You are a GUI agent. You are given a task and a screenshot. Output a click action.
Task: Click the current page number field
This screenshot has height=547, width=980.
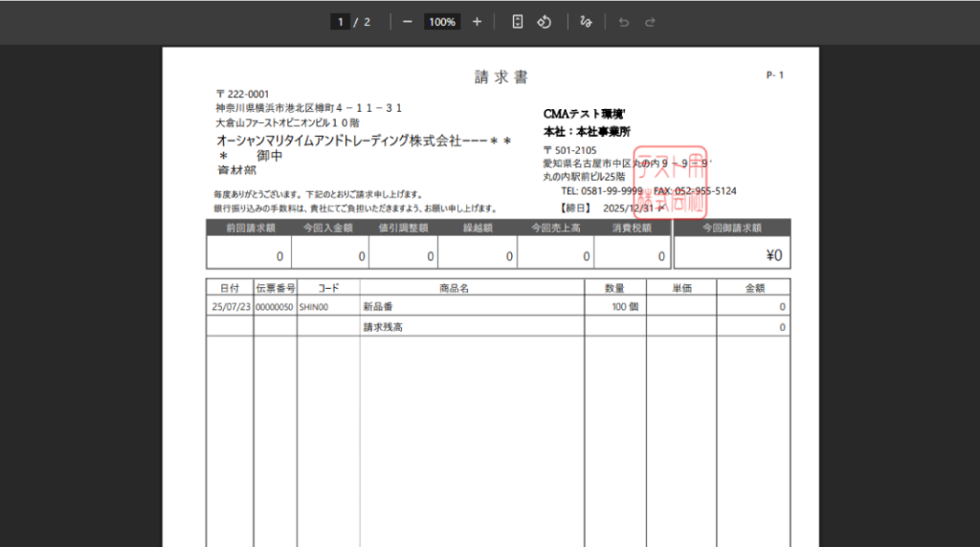click(340, 22)
